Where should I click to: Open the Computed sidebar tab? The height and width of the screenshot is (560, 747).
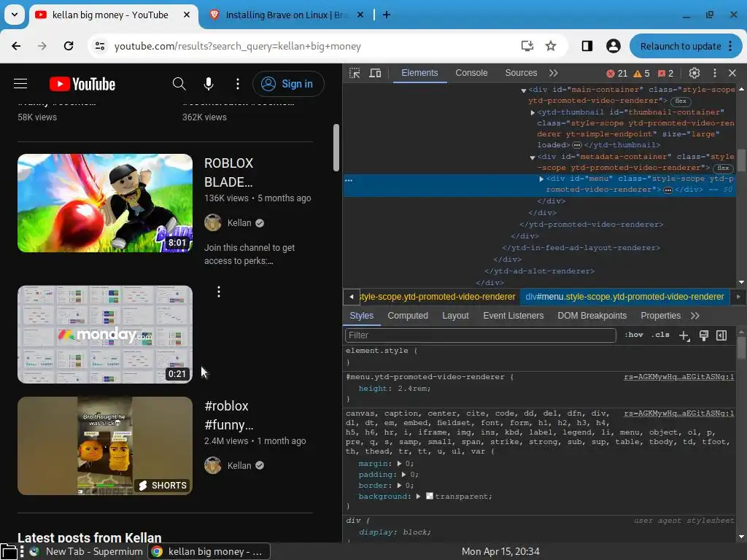(408, 316)
